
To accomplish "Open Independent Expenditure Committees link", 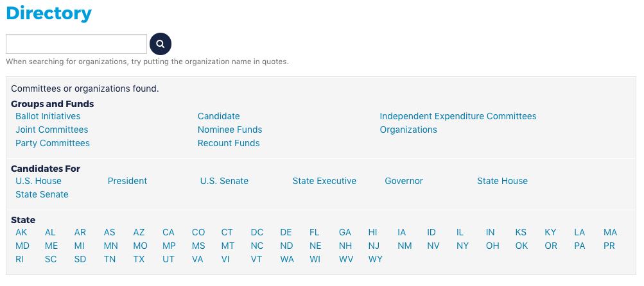I will (x=458, y=116).
